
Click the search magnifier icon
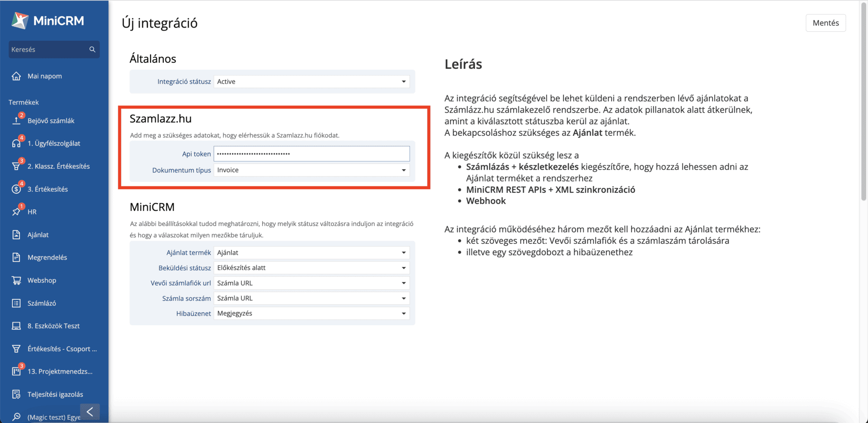click(x=92, y=49)
